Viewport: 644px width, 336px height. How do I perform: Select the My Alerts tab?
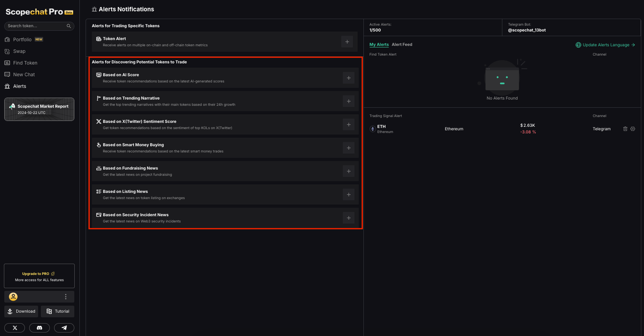pos(379,45)
